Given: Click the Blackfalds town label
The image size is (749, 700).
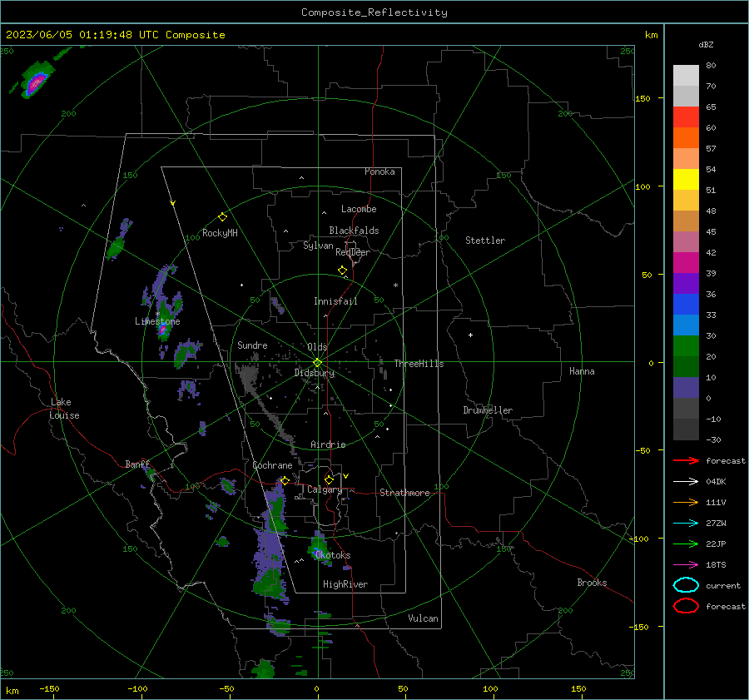Looking at the screenshot, I should 354,231.
